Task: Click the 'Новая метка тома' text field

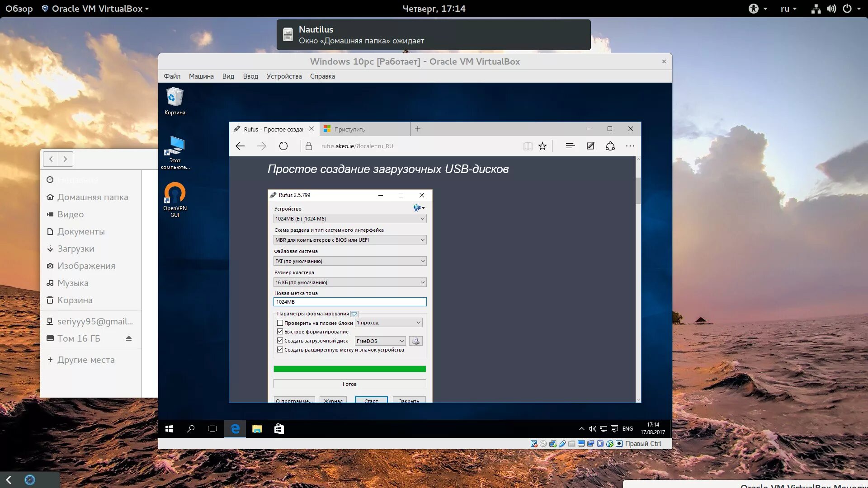Action: pos(350,302)
